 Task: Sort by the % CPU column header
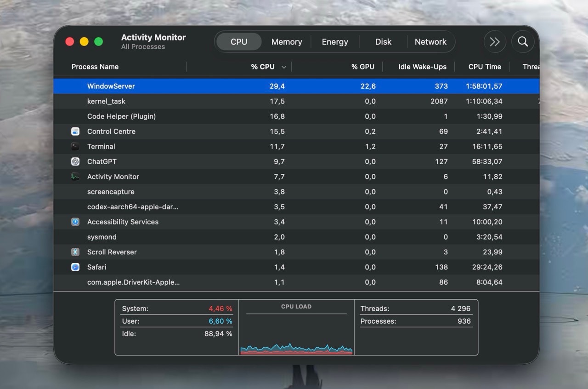[x=263, y=67]
